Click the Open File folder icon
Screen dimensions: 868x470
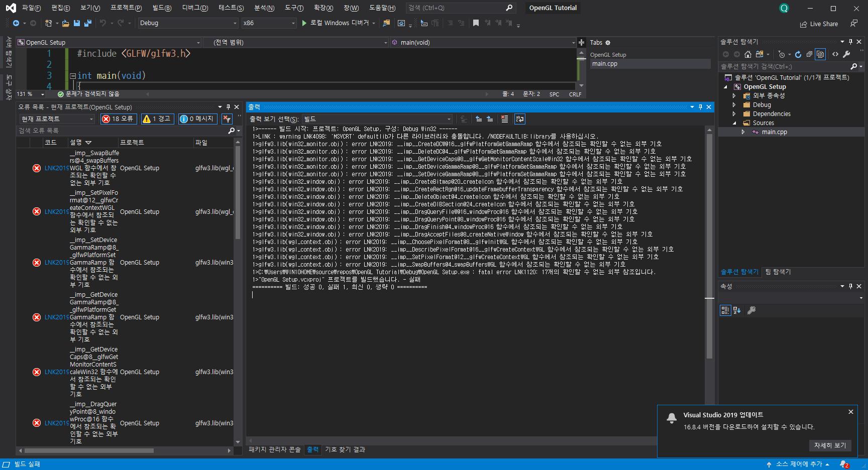pos(65,23)
